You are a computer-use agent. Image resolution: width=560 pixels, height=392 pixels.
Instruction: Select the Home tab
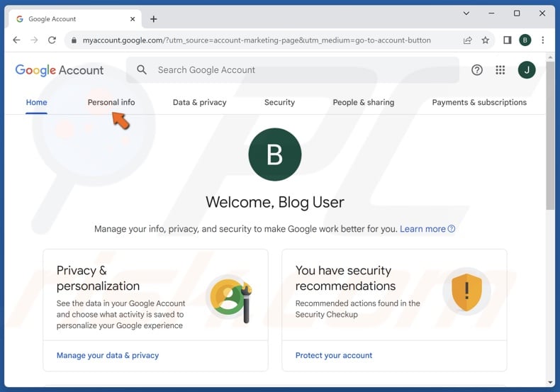[x=36, y=103]
